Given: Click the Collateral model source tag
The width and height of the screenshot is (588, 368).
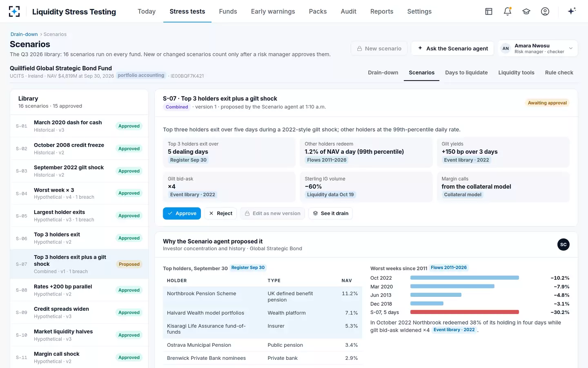Looking at the screenshot, I should pyautogui.click(x=463, y=195).
